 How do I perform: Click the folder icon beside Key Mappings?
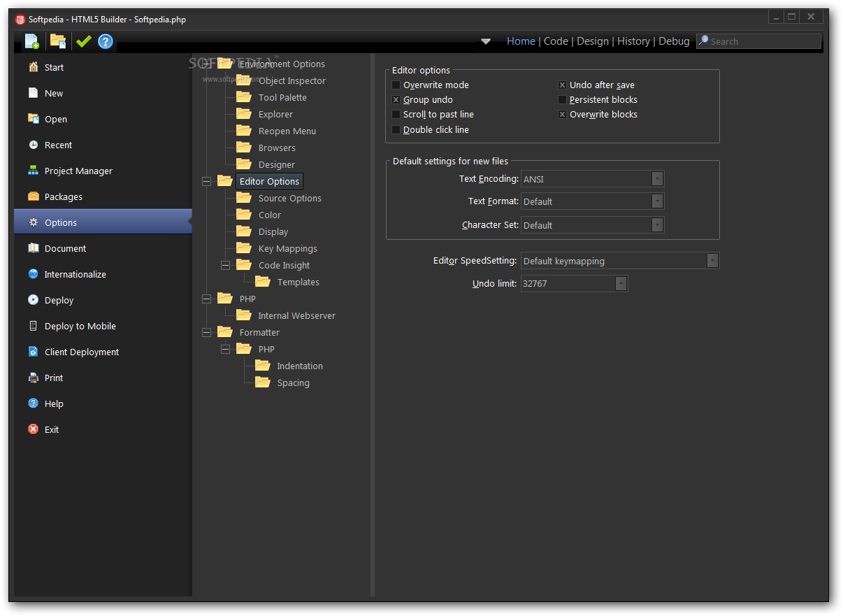tap(244, 248)
